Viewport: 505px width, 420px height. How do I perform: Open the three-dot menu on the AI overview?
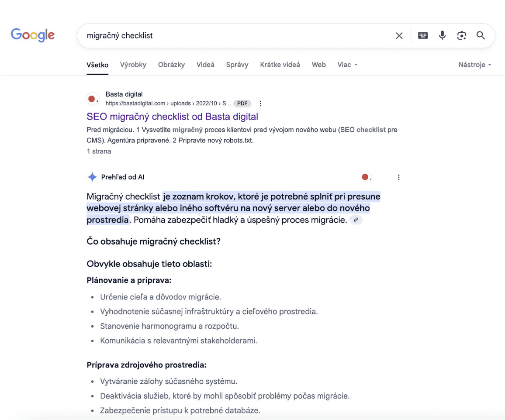click(398, 177)
